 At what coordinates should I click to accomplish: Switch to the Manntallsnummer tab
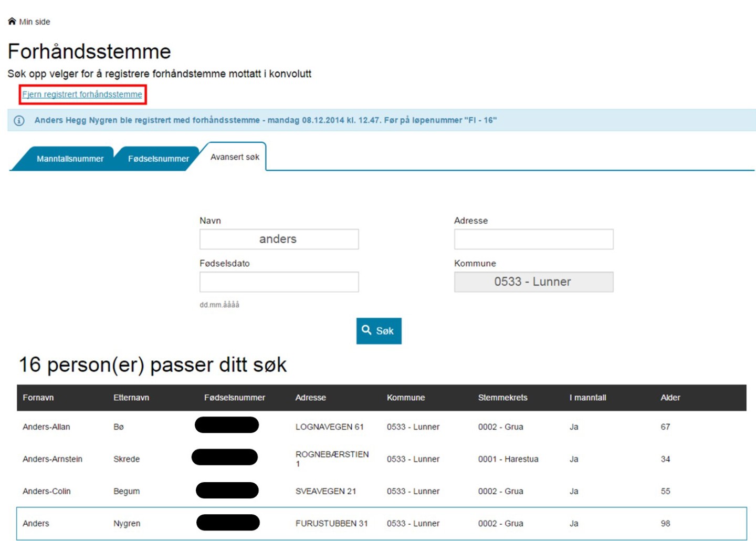pos(69,159)
